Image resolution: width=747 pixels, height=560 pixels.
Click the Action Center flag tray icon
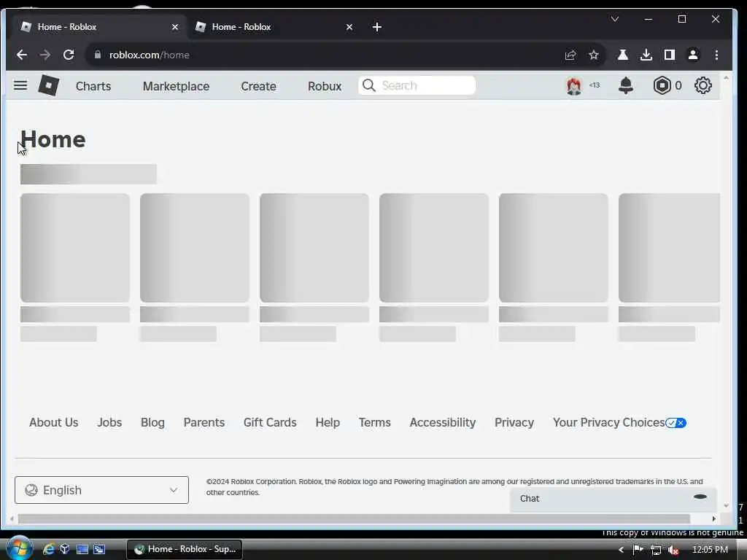(638, 550)
